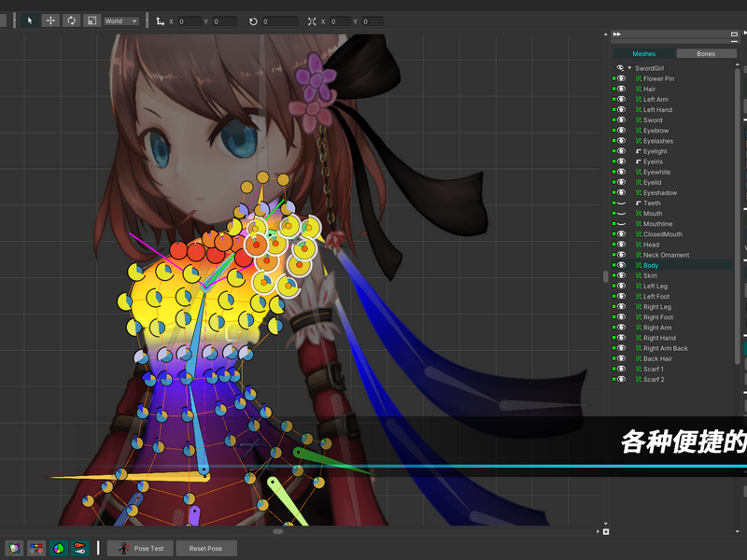Viewport: 747px width, 560px height.
Task: Toggle vertex color gradient display icon
Action: click(14, 549)
